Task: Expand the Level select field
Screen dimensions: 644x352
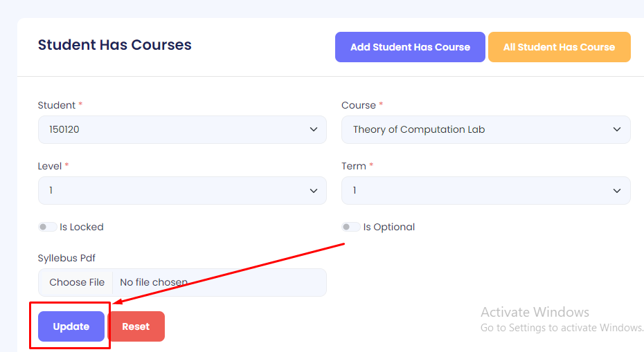Action: pos(173,190)
